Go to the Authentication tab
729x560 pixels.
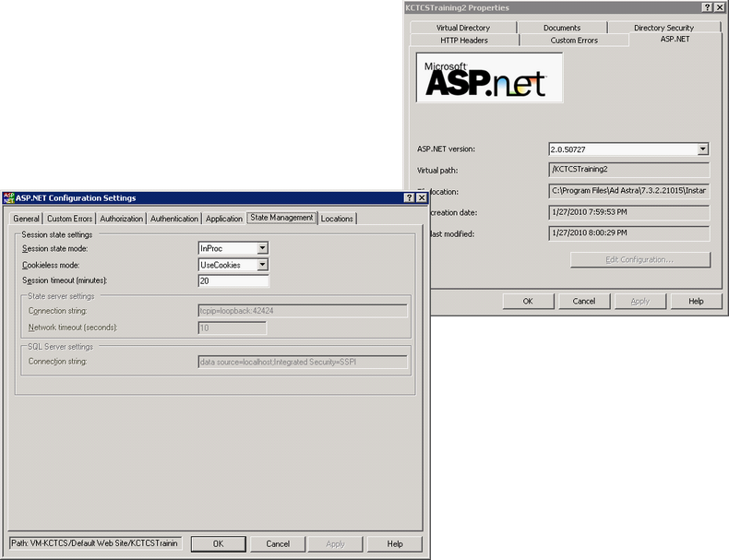(x=174, y=219)
